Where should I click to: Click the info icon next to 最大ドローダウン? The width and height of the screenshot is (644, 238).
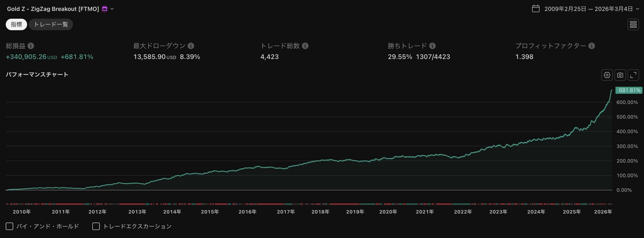tap(190, 46)
